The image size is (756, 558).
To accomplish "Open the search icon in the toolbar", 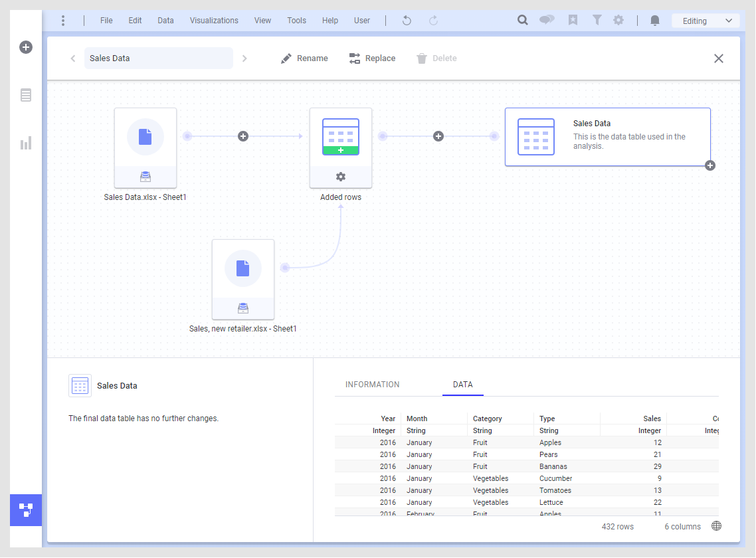I will [522, 20].
